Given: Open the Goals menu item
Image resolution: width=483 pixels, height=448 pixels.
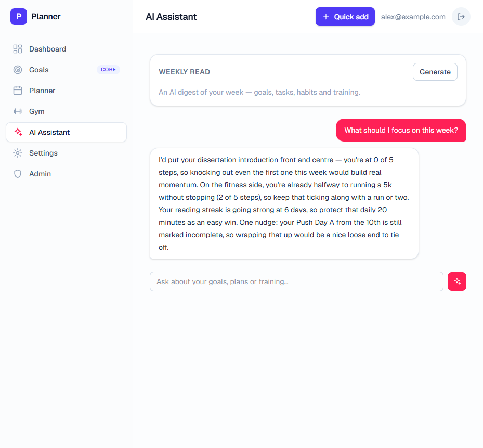Looking at the screenshot, I should 66,70.
